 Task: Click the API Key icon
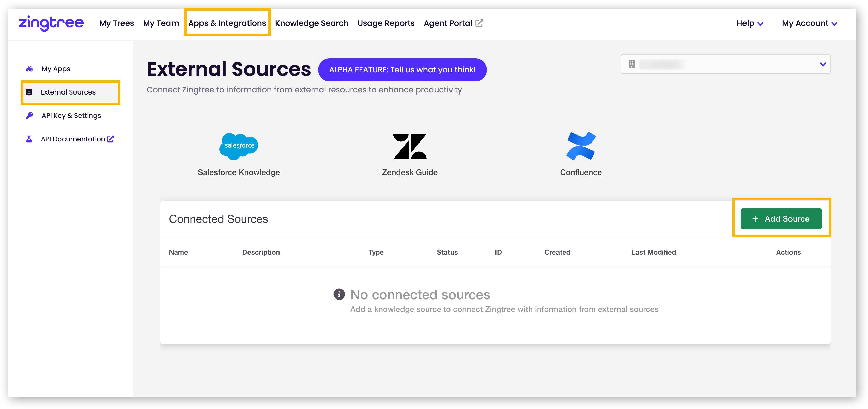[x=30, y=116]
